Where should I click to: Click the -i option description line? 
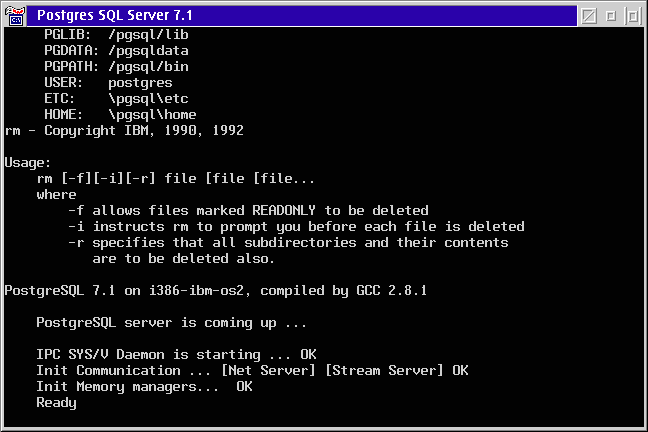tap(296, 227)
